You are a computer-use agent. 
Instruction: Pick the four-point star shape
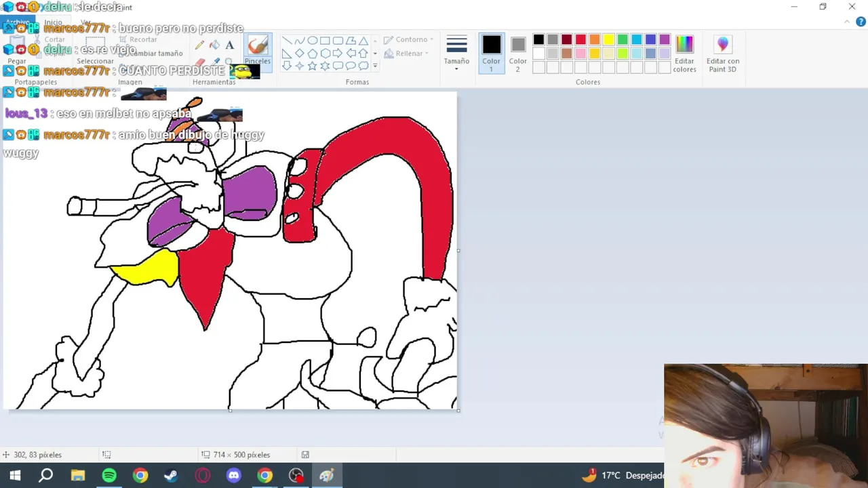pyautogui.click(x=299, y=66)
